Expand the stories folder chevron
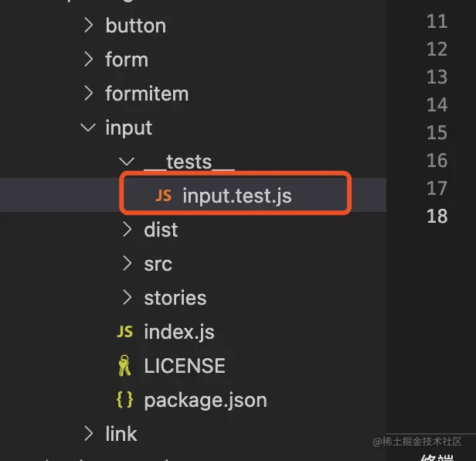This screenshot has width=476, height=461. 127,298
